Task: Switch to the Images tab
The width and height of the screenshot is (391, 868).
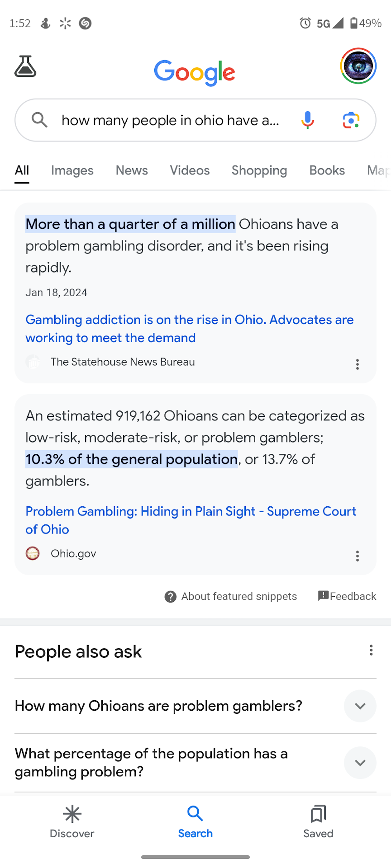Action: (x=72, y=170)
